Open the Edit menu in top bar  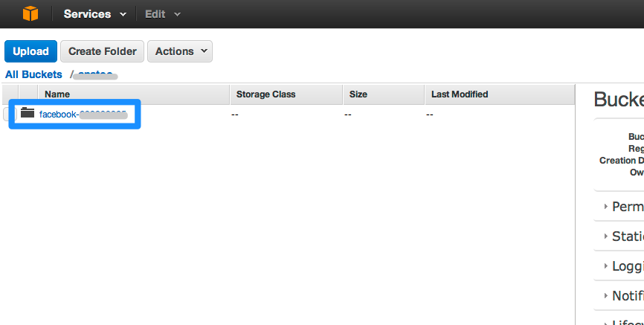pos(163,14)
